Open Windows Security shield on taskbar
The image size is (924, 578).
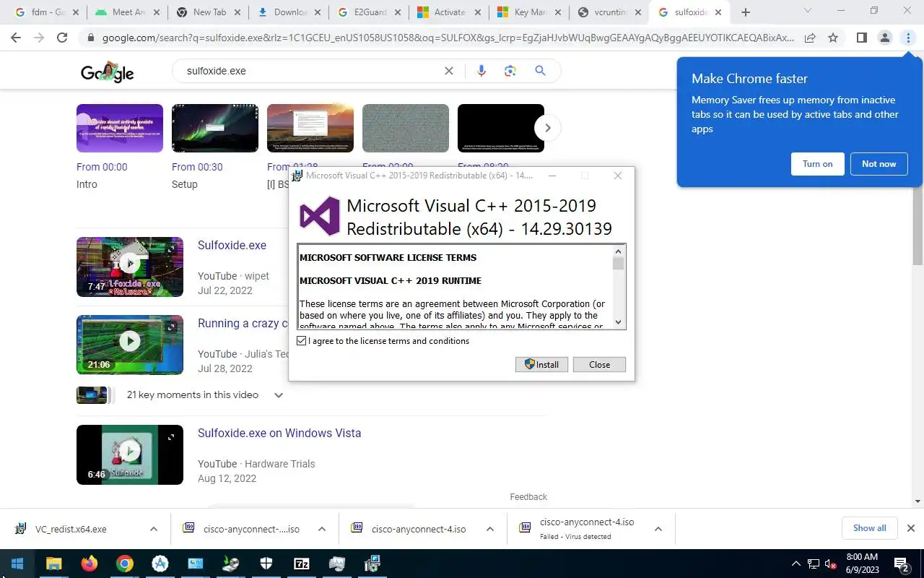click(x=266, y=564)
